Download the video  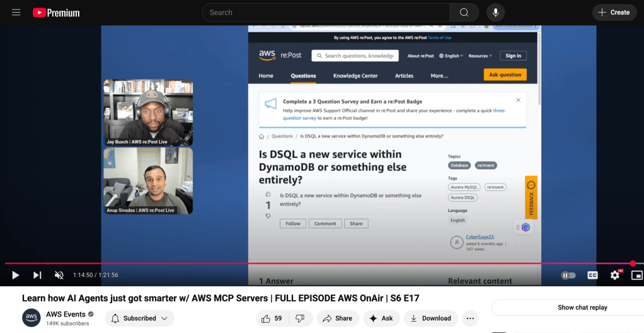pos(430,318)
